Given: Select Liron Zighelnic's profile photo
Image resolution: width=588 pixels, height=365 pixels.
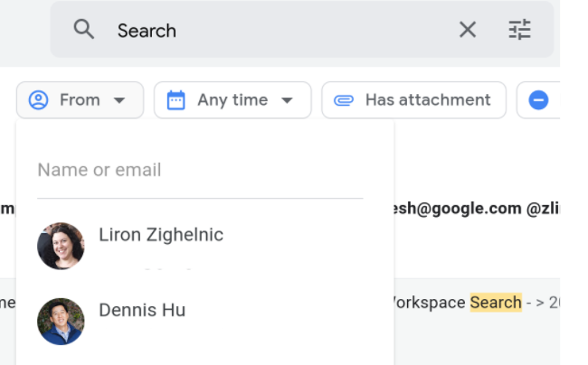Looking at the screenshot, I should [x=61, y=246].
